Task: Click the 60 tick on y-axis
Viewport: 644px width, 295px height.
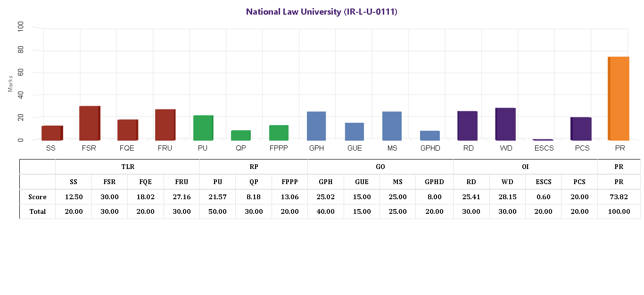Action: coord(21,72)
